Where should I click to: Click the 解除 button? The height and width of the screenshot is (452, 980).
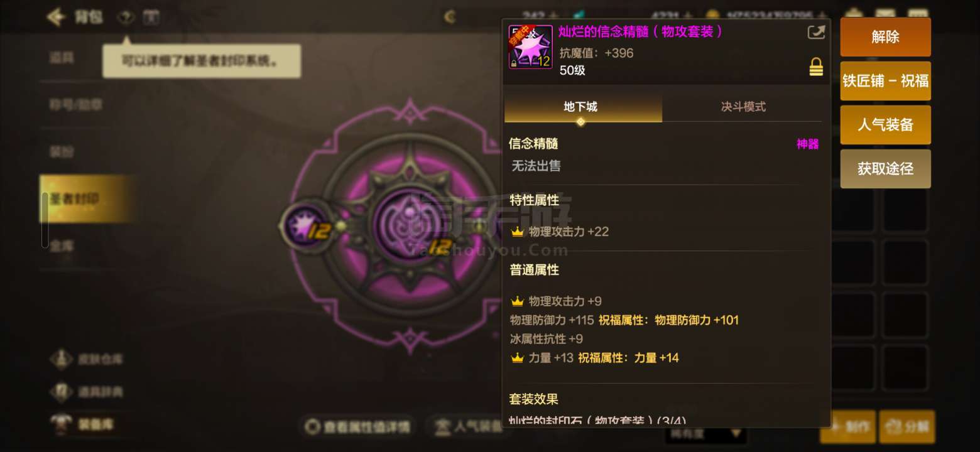(885, 37)
